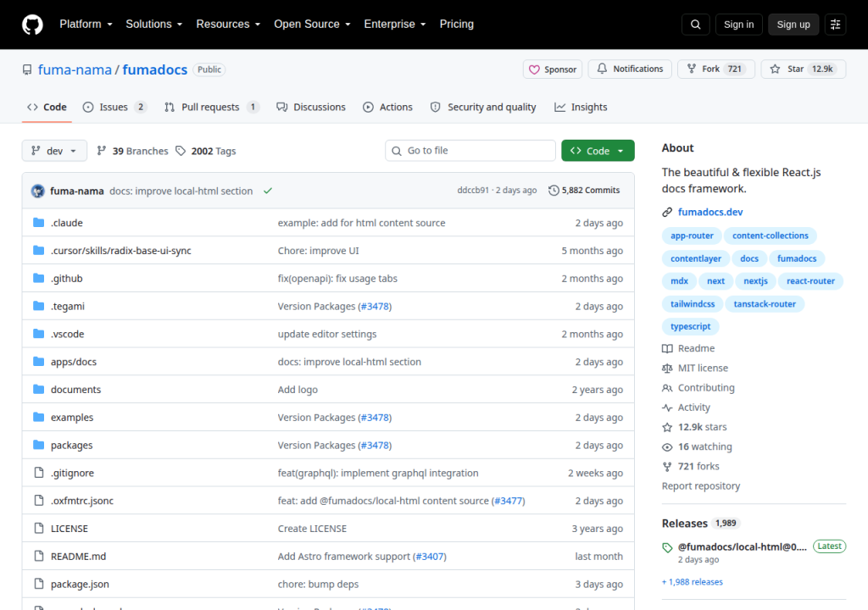The height and width of the screenshot is (610, 868).
Task: Open the fumadocs.dev website link
Action: click(710, 212)
